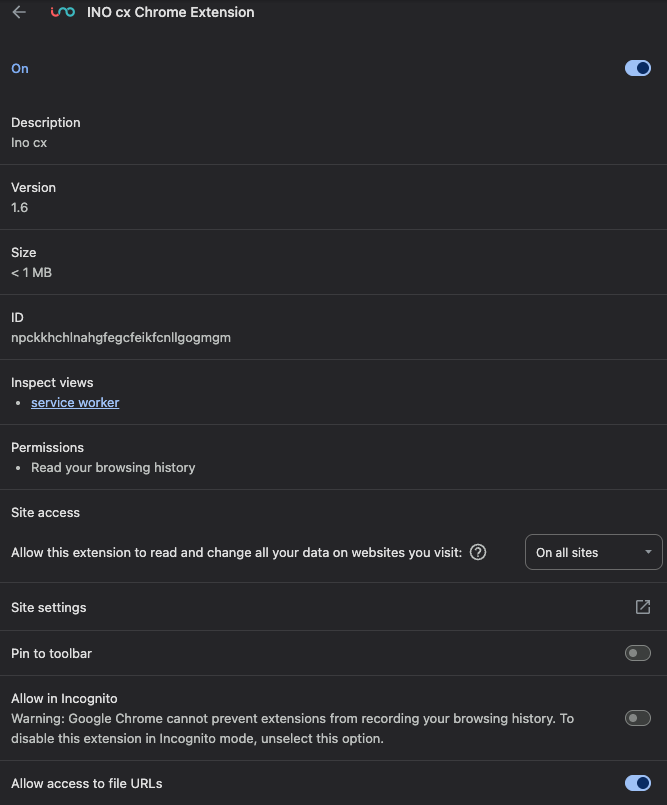Click the < 1 MB size value
The height and width of the screenshot is (805, 667).
point(31,272)
